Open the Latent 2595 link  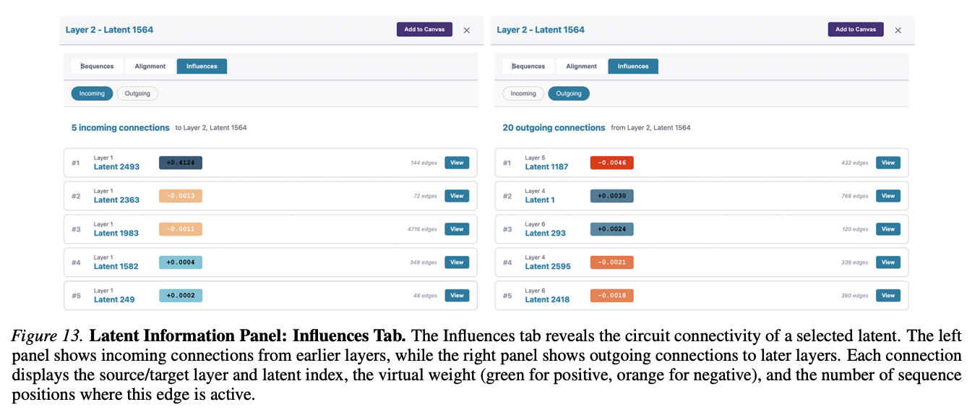(x=547, y=267)
